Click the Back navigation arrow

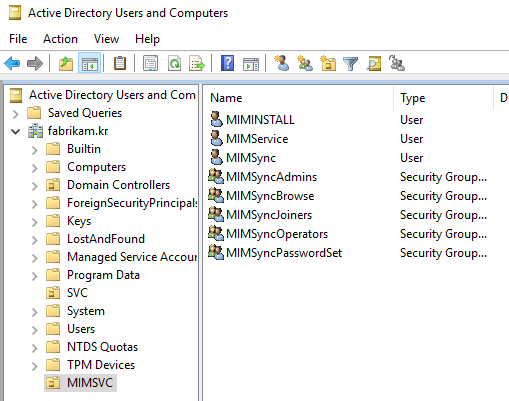click(x=12, y=63)
